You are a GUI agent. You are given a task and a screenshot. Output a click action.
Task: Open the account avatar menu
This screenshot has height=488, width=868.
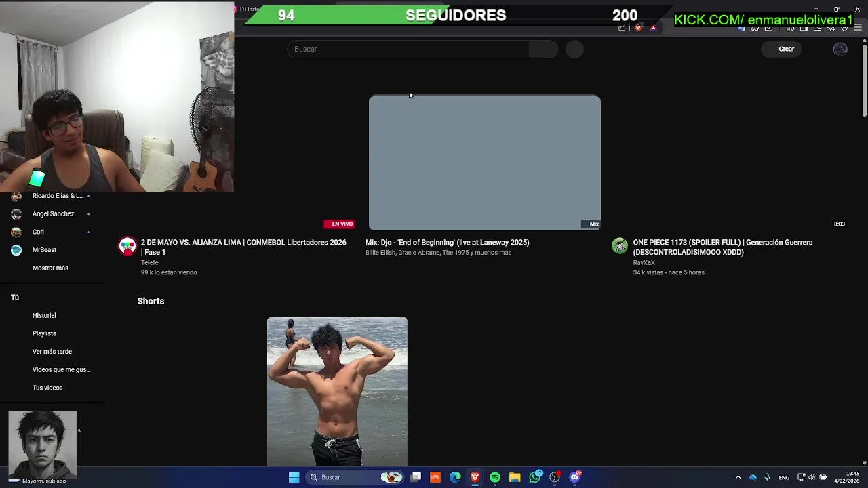[840, 49]
